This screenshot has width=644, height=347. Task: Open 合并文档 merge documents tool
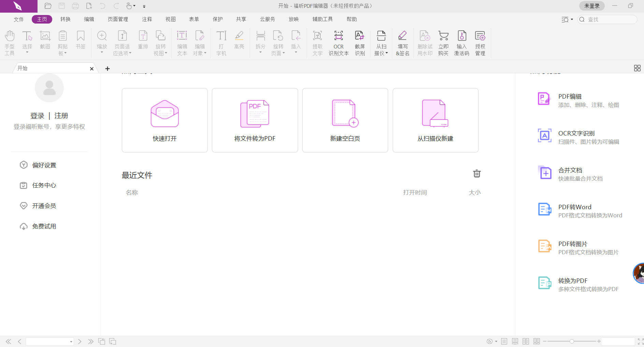(570, 174)
